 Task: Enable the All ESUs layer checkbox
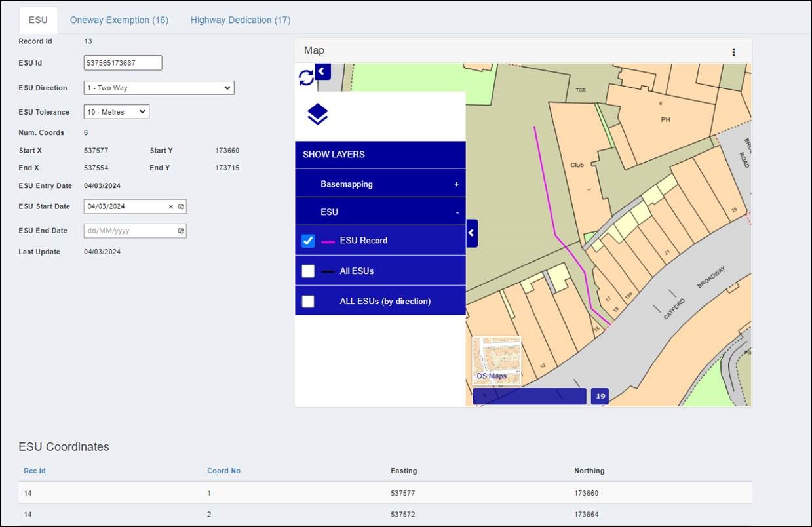pos(308,271)
